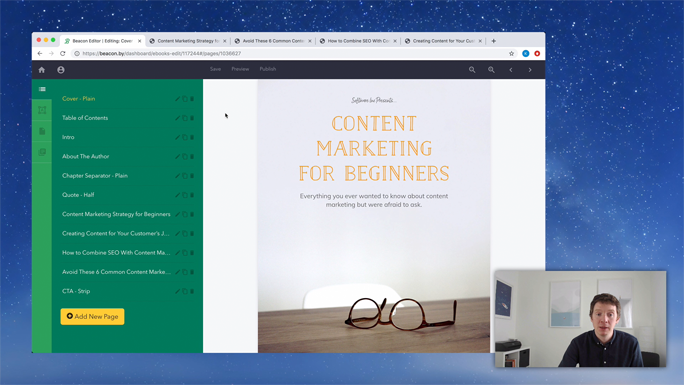Screen dimensions: 684x385
Task: Select the Cover - Plain page
Action: tap(79, 99)
